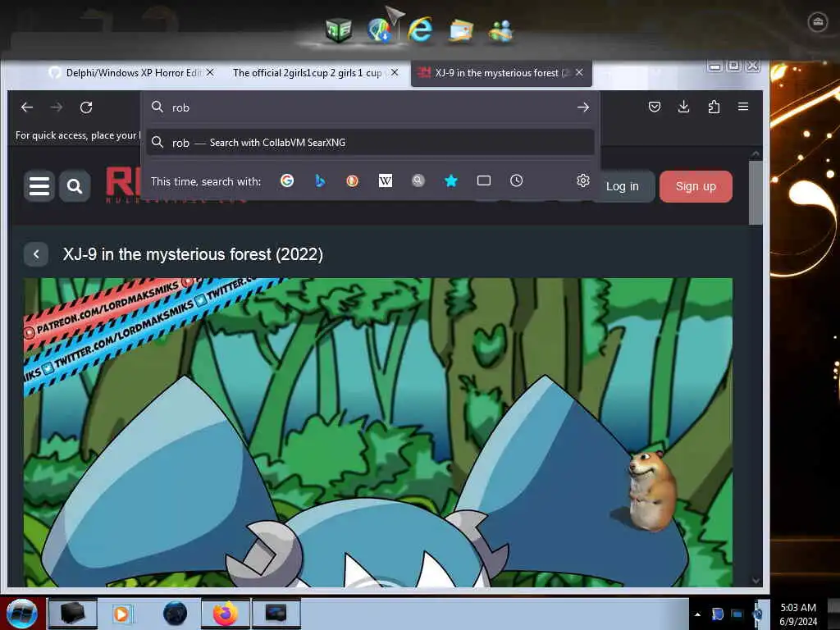Screen dimensions: 840x630
Task: Open the Messenger people dock icon
Action: [x=501, y=30]
